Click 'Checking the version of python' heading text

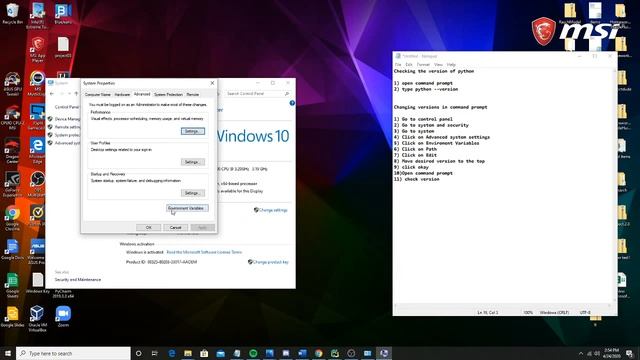click(434, 71)
